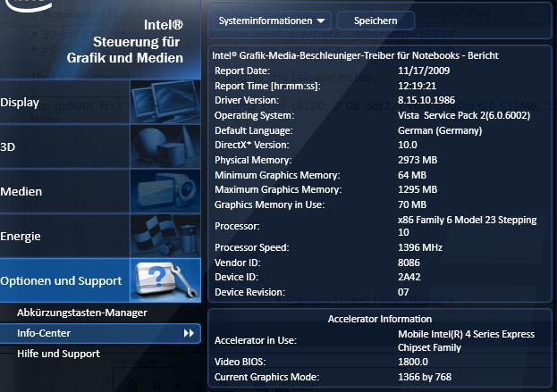Open Hilfe und Support entry

pyautogui.click(x=59, y=354)
